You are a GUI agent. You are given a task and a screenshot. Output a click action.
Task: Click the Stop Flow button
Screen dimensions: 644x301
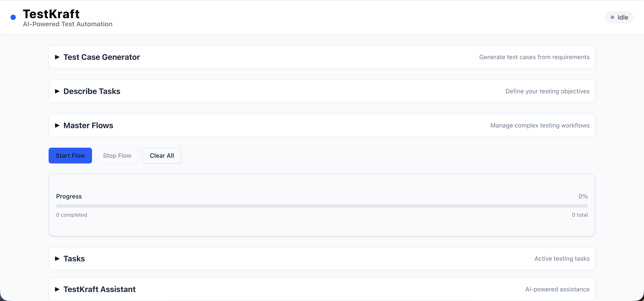click(x=117, y=155)
